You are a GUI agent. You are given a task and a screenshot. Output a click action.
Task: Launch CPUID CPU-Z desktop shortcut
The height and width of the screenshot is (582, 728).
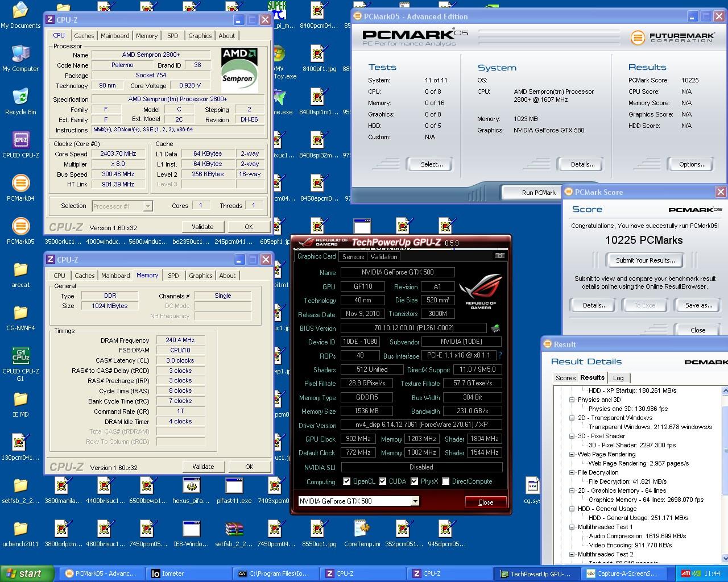(20, 144)
